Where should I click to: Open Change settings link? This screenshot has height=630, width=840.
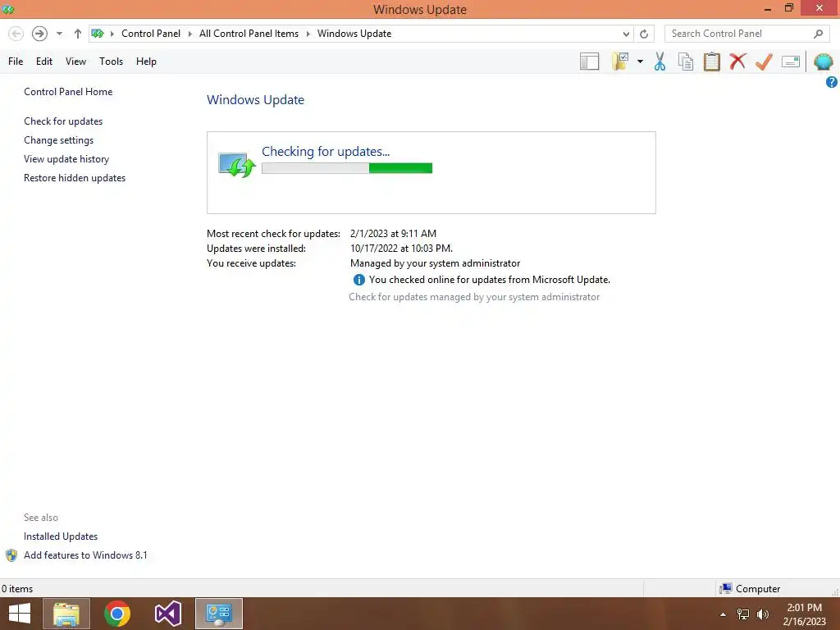coord(58,139)
